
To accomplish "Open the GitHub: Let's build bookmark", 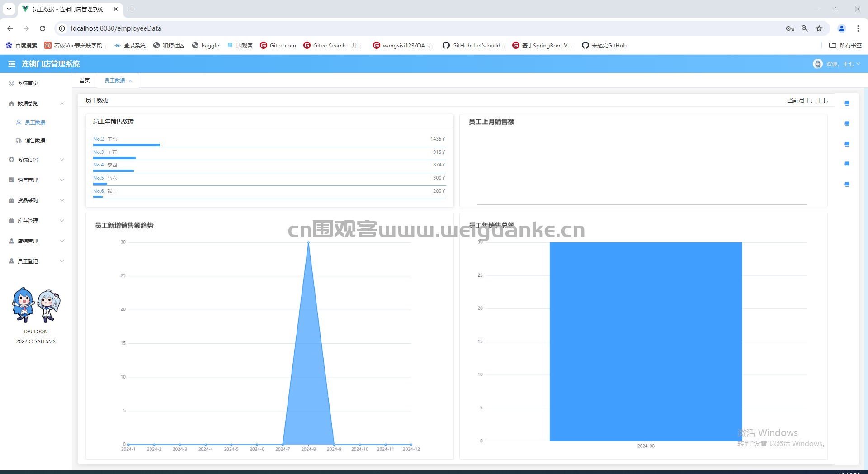I will [474, 45].
